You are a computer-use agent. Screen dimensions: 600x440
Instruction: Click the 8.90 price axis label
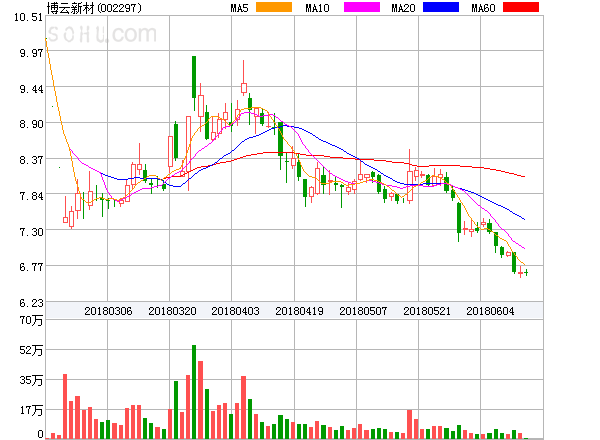coord(31,124)
